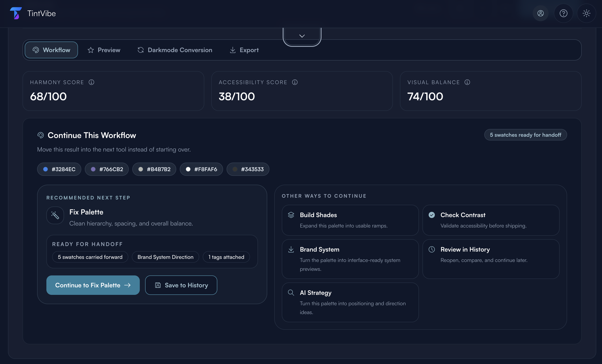The image size is (602, 364).
Task: Click the Brand System Direction chip
Action: 165,257
